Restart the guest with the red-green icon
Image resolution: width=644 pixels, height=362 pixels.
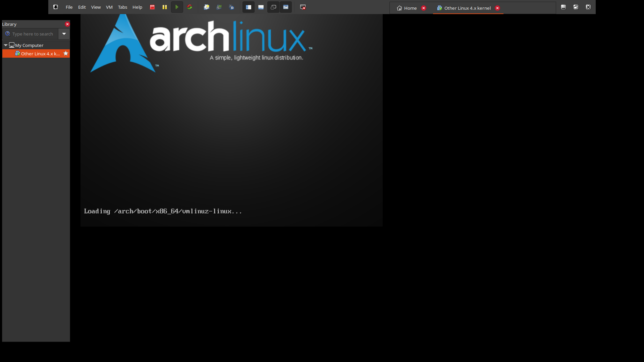pyautogui.click(x=190, y=7)
